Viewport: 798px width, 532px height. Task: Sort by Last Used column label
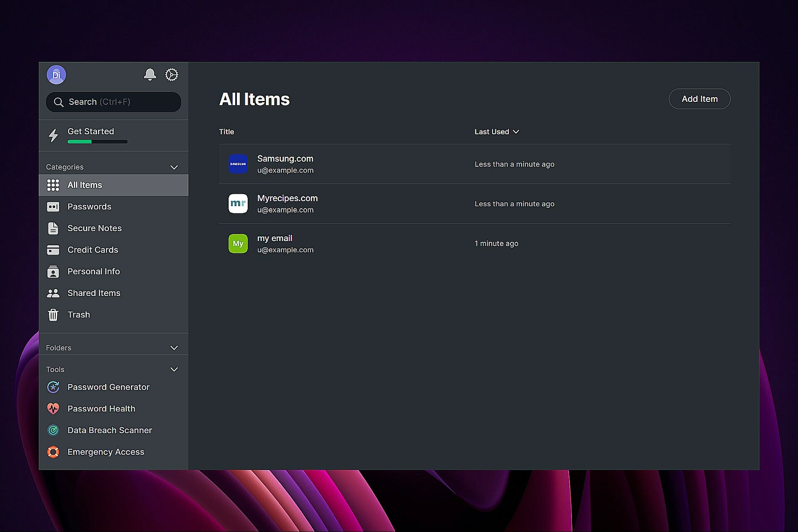click(492, 132)
